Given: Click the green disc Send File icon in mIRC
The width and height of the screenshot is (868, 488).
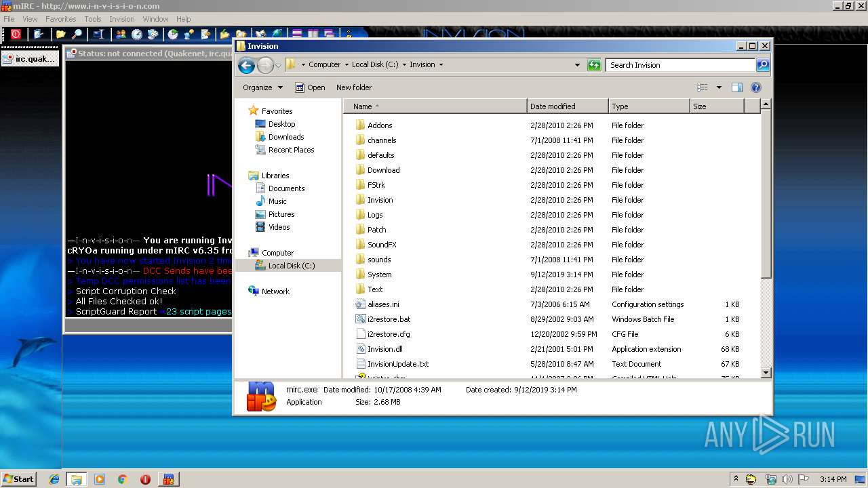Looking at the screenshot, I should pos(173,34).
